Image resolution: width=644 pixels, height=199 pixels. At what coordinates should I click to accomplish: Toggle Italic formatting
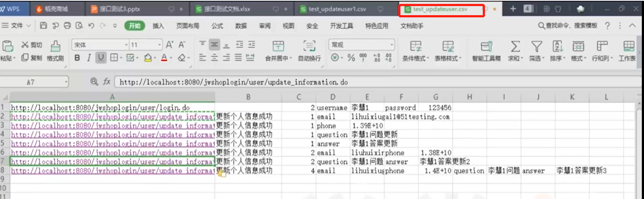coord(89,58)
